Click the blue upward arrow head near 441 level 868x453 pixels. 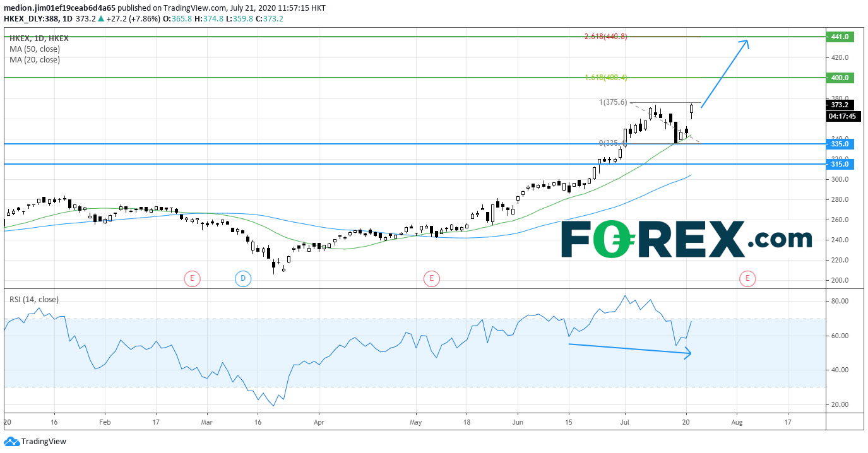(x=746, y=43)
